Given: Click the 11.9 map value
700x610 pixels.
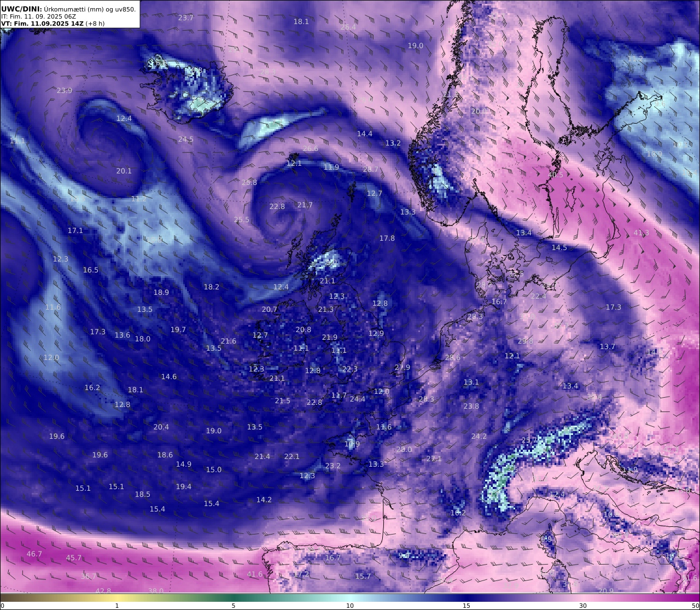Looking at the screenshot, I should point(331,167).
